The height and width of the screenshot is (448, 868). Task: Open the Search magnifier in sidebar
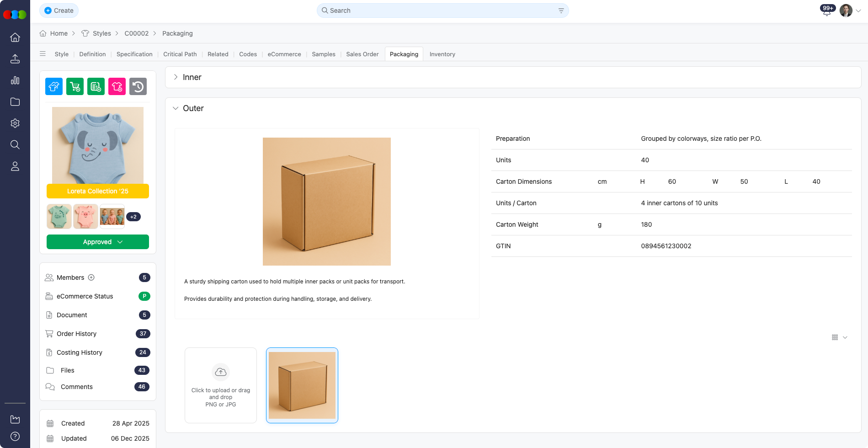pos(15,144)
